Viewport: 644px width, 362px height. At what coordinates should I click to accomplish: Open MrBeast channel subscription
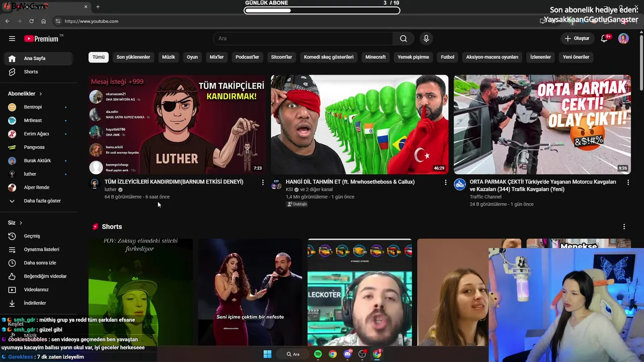[38, 121]
